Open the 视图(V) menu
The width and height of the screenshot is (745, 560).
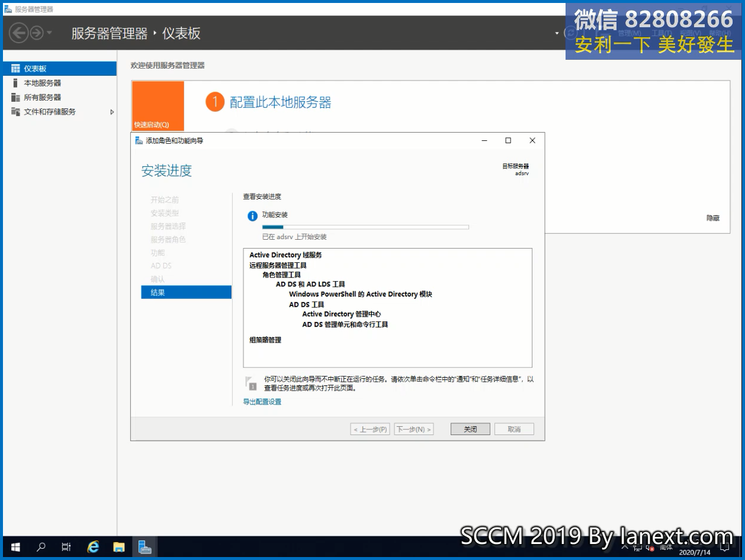point(691,33)
